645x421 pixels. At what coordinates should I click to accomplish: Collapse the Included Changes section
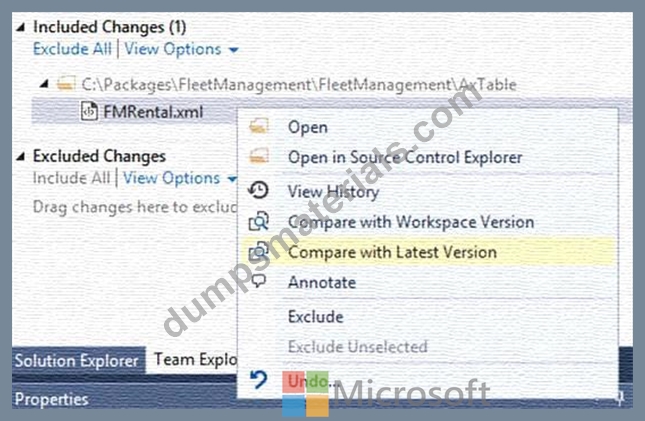pyautogui.click(x=21, y=28)
